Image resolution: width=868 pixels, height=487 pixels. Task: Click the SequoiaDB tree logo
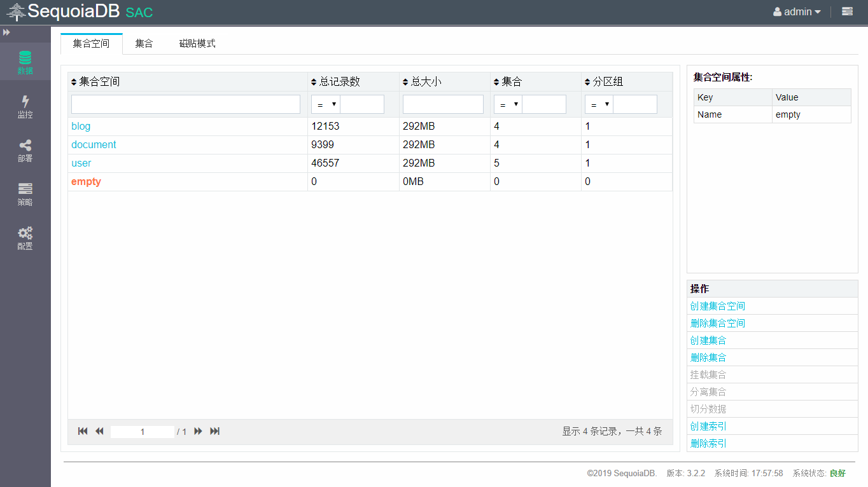pos(16,12)
